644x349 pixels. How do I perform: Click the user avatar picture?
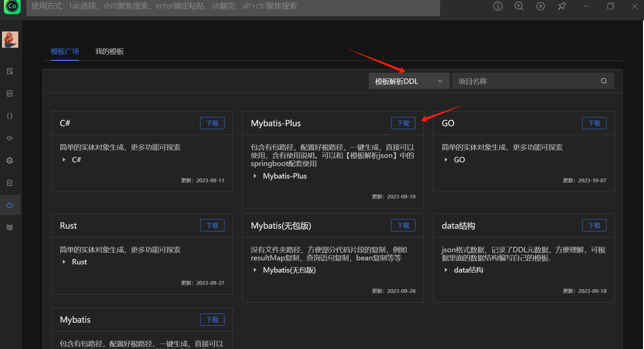click(x=10, y=40)
